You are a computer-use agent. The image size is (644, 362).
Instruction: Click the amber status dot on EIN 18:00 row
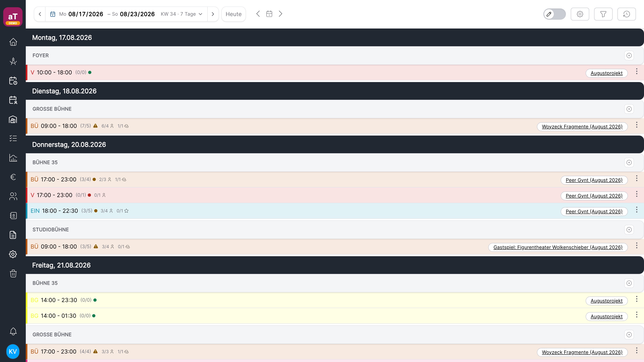pyautogui.click(x=96, y=211)
